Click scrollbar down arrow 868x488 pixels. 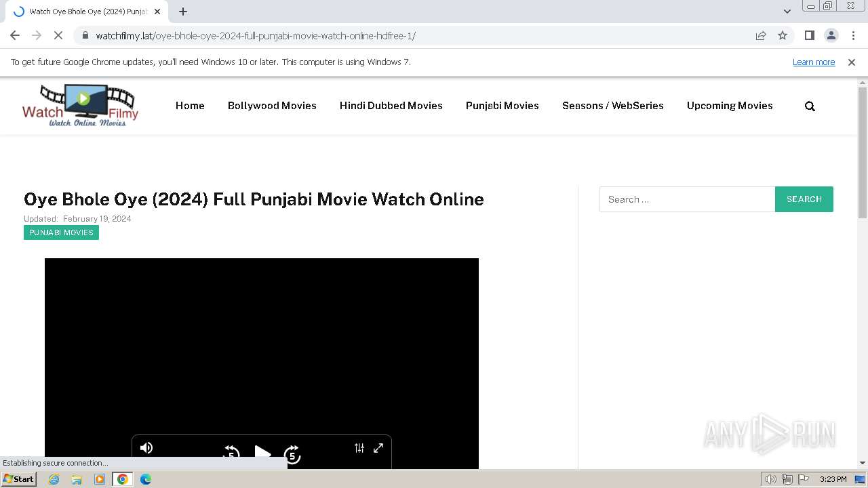tap(863, 463)
